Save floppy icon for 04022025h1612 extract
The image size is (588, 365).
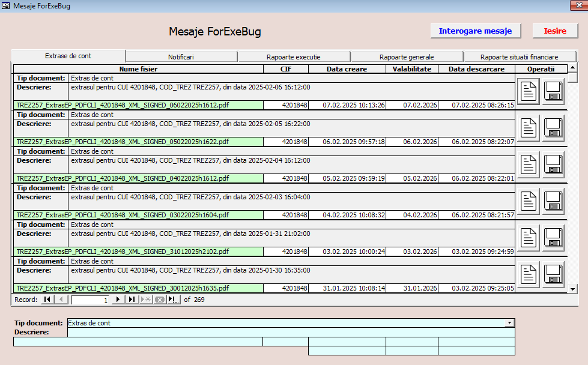(553, 165)
